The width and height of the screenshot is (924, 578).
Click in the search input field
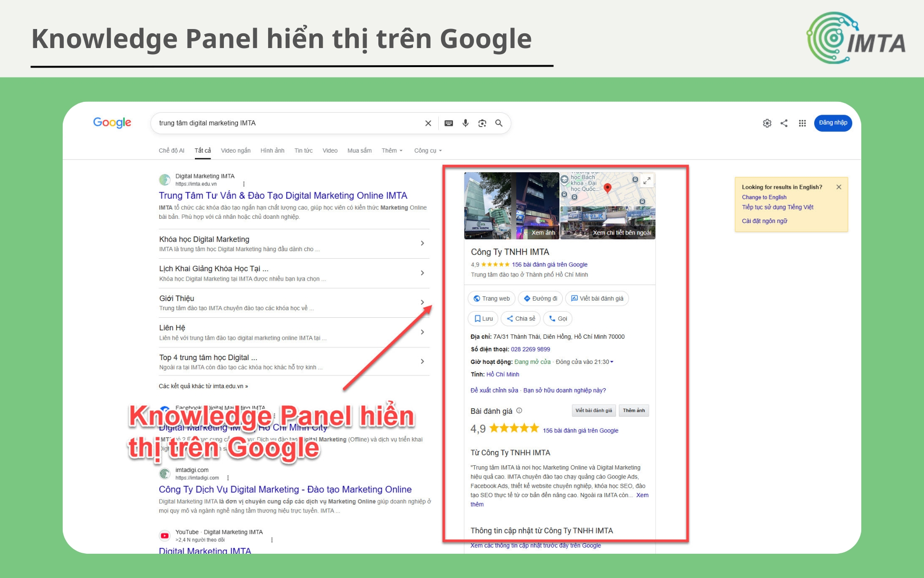tap(289, 123)
